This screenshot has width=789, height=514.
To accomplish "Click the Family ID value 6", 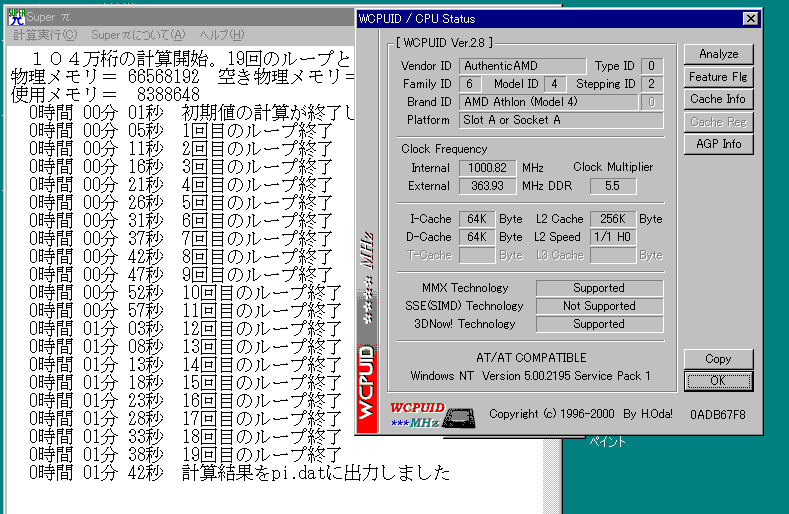I will point(469,84).
